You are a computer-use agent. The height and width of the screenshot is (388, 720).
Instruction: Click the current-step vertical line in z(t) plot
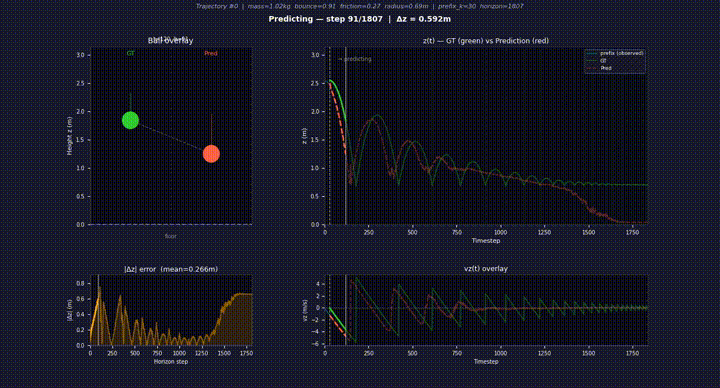click(346, 136)
